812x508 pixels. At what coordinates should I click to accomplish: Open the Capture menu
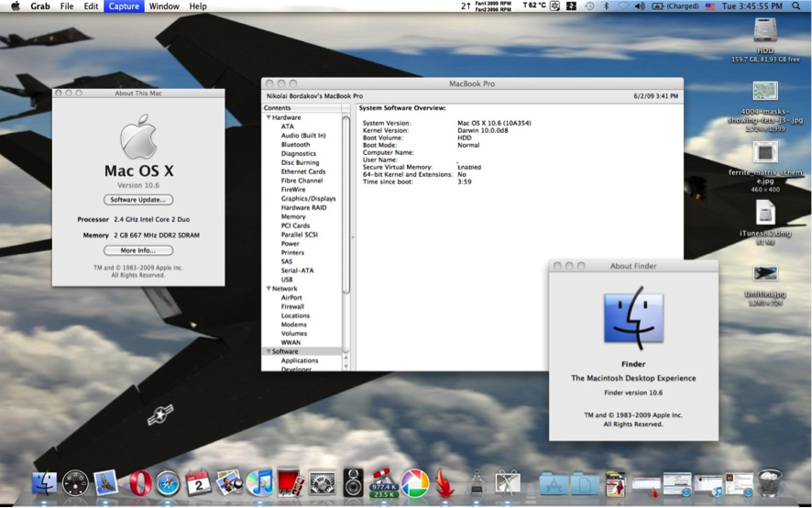tap(124, 6)
